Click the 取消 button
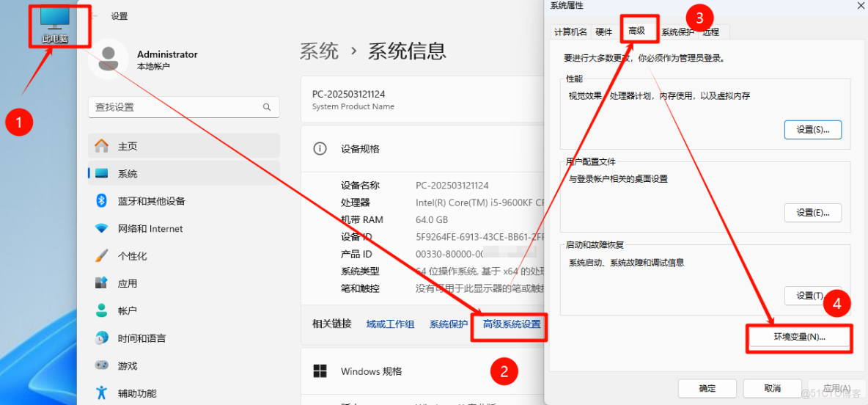 (772, 388)
